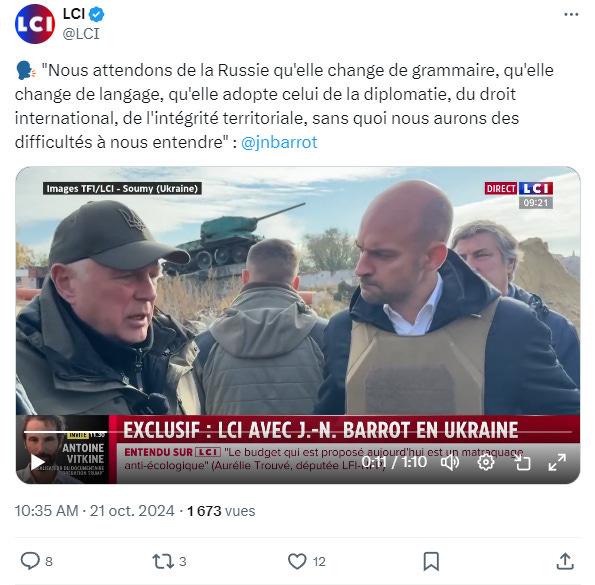Image resolution: width=595 pixels, height=585 pixels.
Task: Open the @LCI handle link
Action: point(81,34)
